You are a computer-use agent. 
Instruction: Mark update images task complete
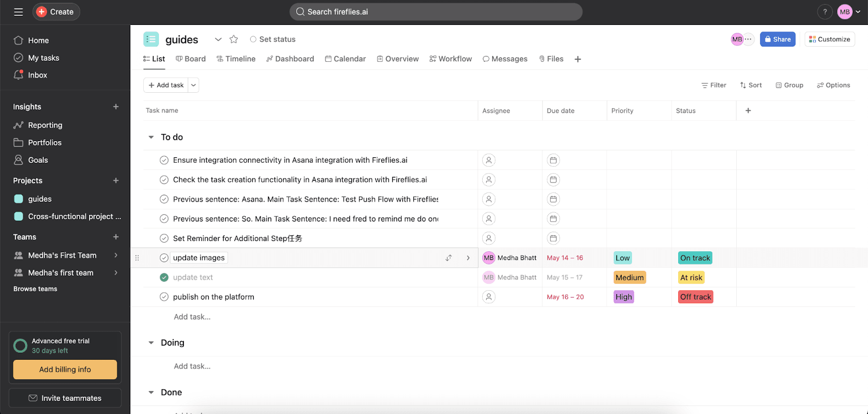164,258
